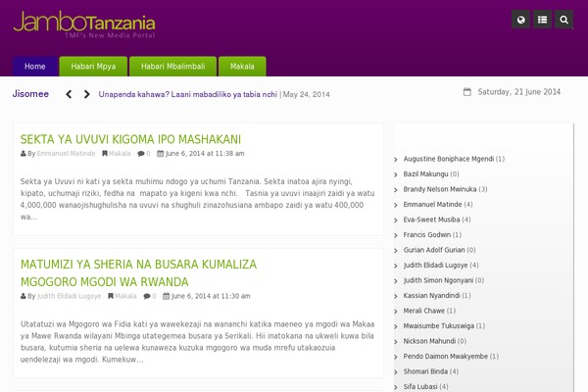The height and width of the screenshot is (392, 588).
Task: Select Judith Simon Ngonyani in the author list
Action: [438, 280]
